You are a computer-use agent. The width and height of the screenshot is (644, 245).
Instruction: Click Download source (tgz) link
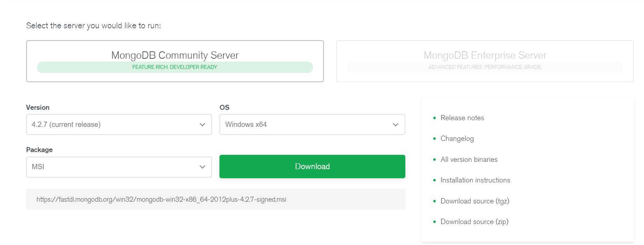click(x=475, y=201)
